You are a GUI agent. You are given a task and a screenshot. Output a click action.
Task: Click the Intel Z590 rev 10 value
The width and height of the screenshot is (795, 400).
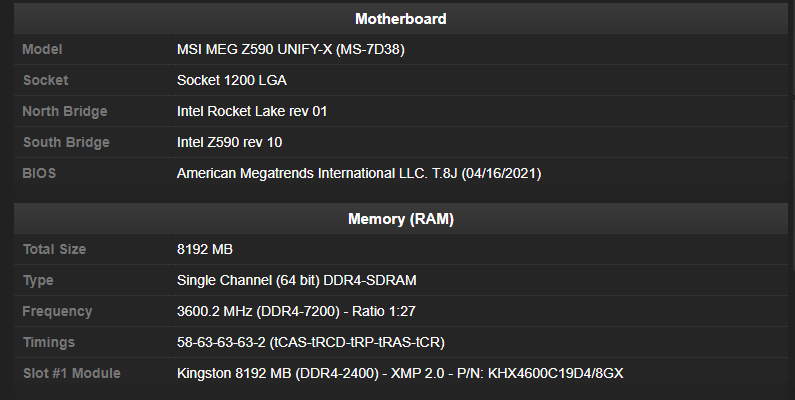(229, 142)
